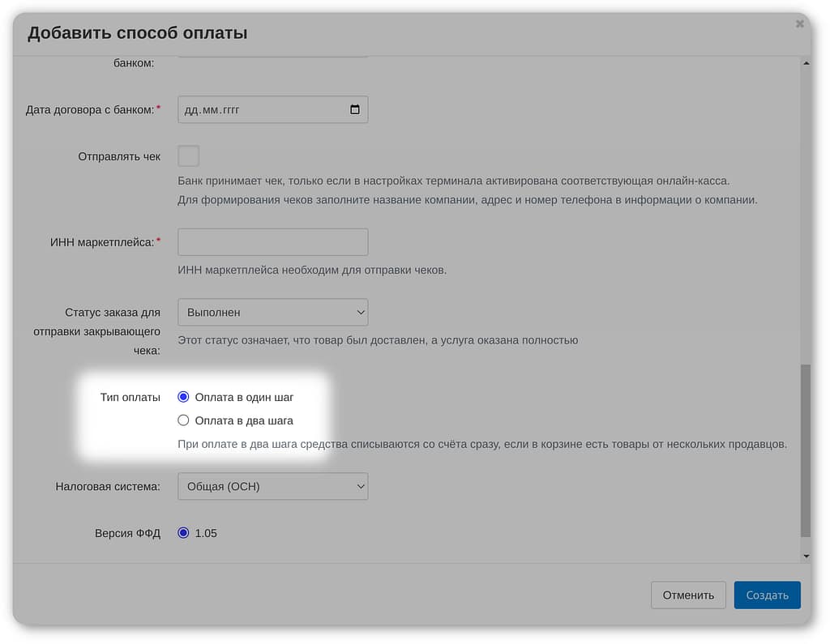Click the scrollbar track above the thumb
The width and height of the screenshot is (830, 644).
[805, 211]
